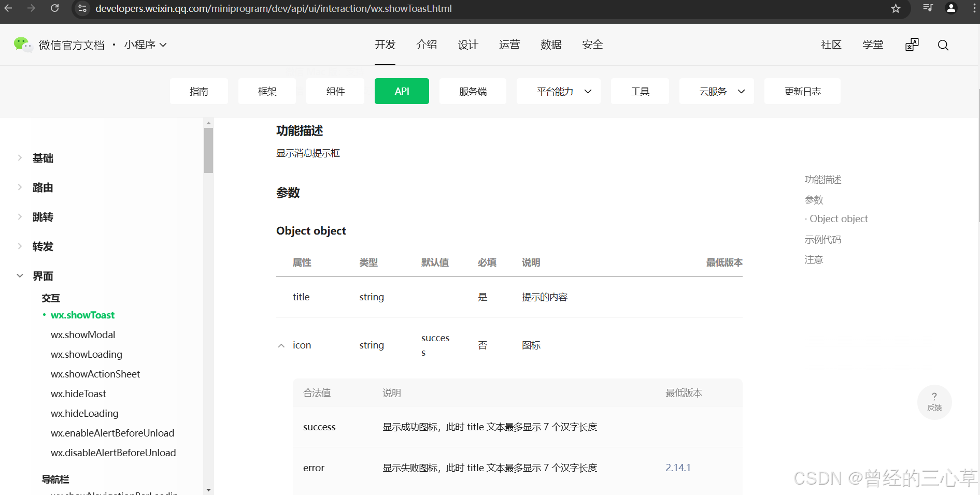Expand the 跳转 sidebar section
This screenshot has height=495, width=980.
tap(20, 217)
